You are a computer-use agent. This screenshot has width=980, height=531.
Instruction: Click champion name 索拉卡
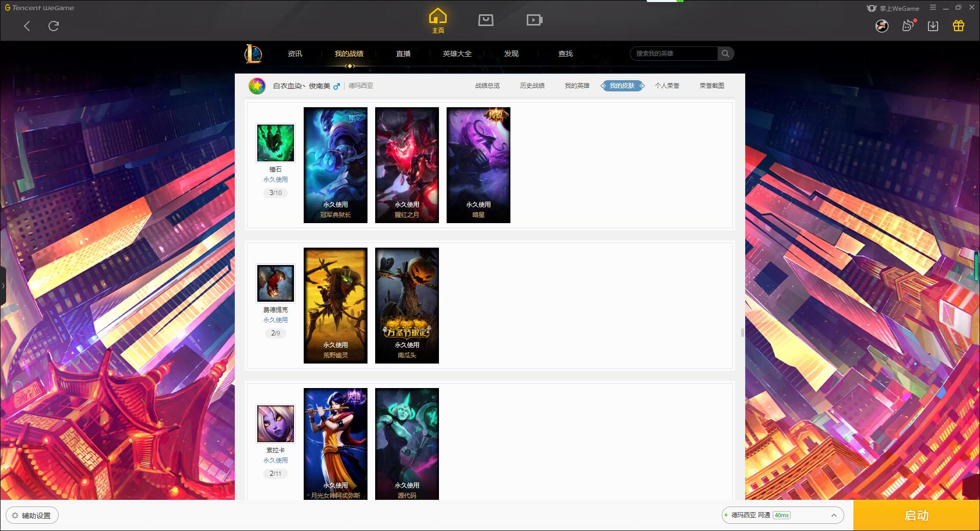(276, 450)
